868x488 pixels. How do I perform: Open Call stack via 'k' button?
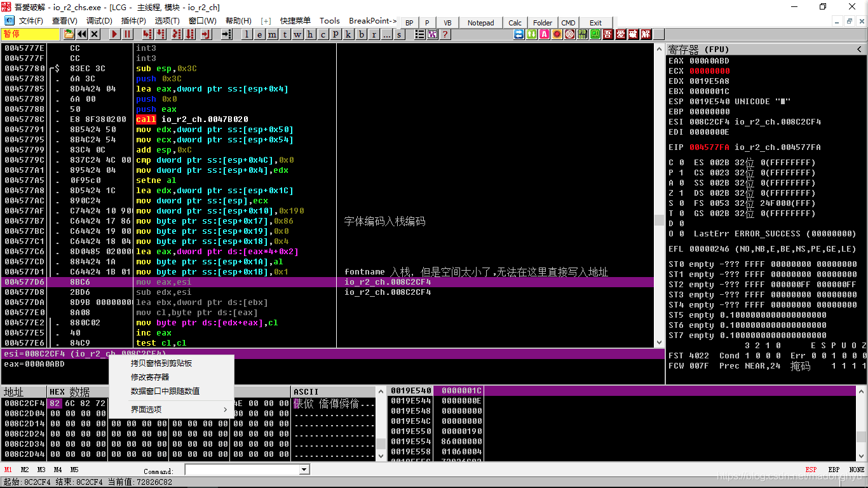click(348, 34)
